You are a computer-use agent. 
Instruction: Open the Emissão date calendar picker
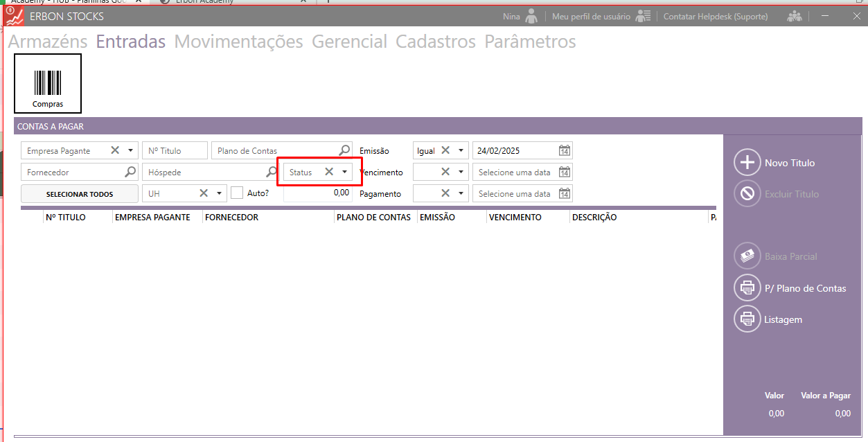(x=564, y=151)
